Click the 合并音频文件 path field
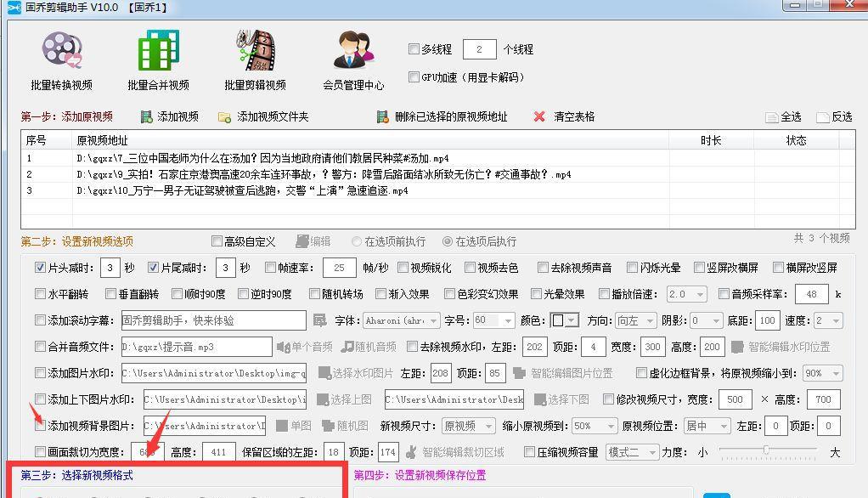 [197, 347]
